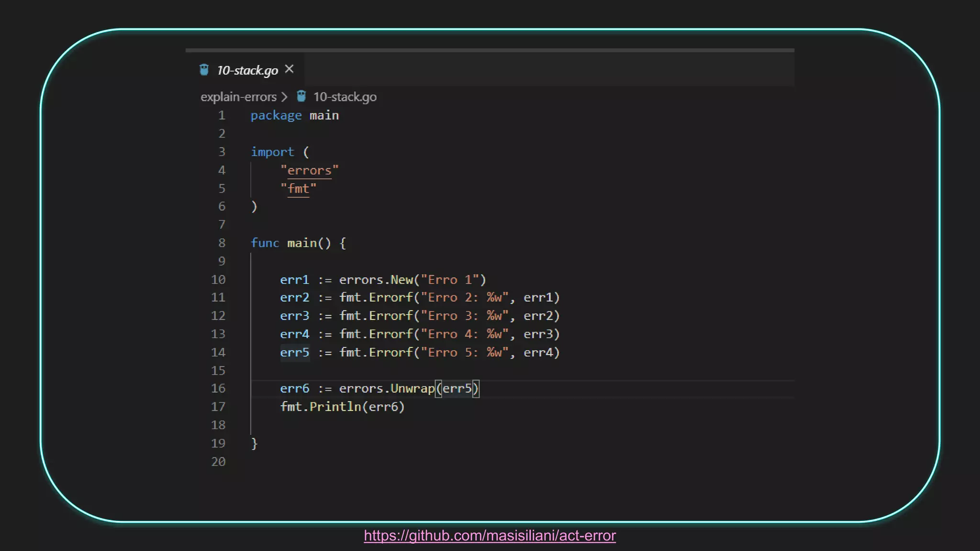Click the word 'package' on line 1
This screenshot has width=980, height=551.
point(276,116)
